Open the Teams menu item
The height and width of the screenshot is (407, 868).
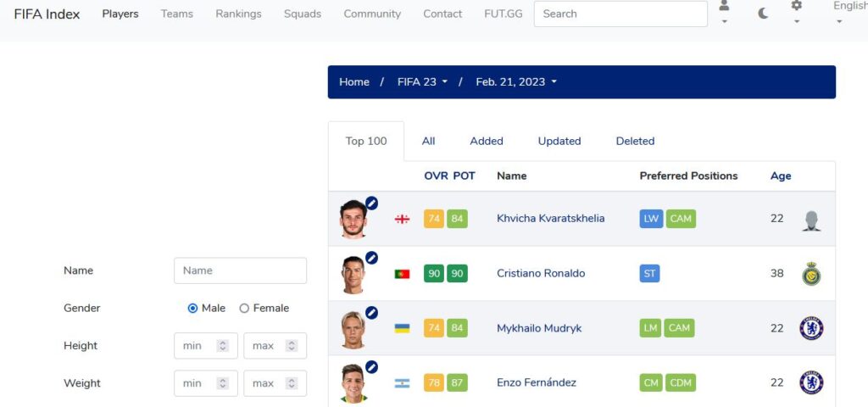pyautogui.click(x=177, y=14)
